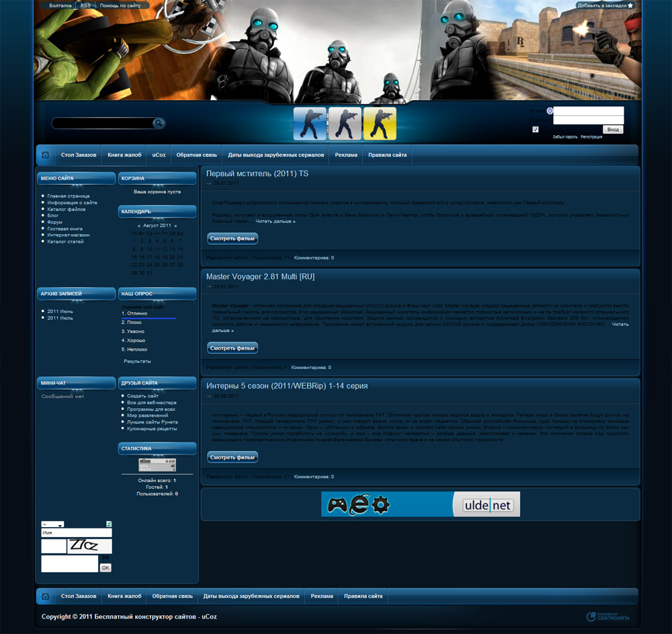Screen dimensions: 672x634
Task: Click 'Смотреть фильм' under Первый мститель post
Action: tap(233, 239)
